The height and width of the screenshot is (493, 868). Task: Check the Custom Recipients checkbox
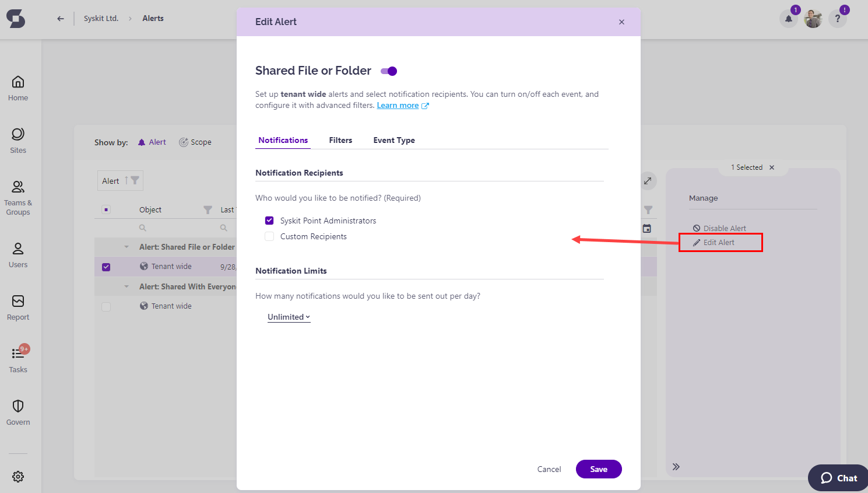click(x=269, y=236)
